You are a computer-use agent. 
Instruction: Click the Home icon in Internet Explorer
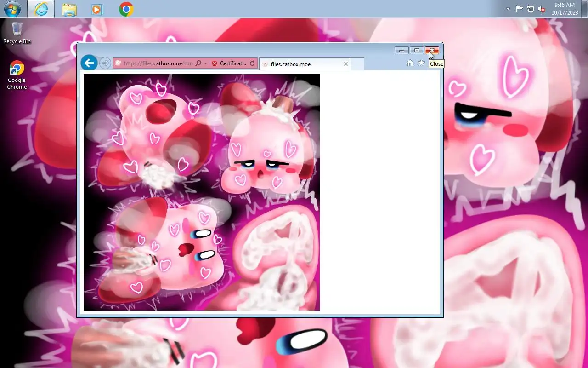click(410, 63)
